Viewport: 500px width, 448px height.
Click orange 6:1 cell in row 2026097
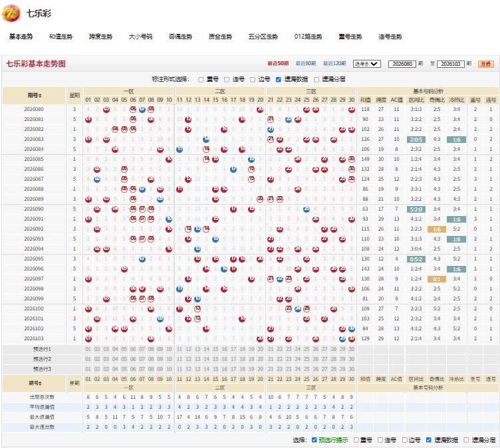point(437,279)
